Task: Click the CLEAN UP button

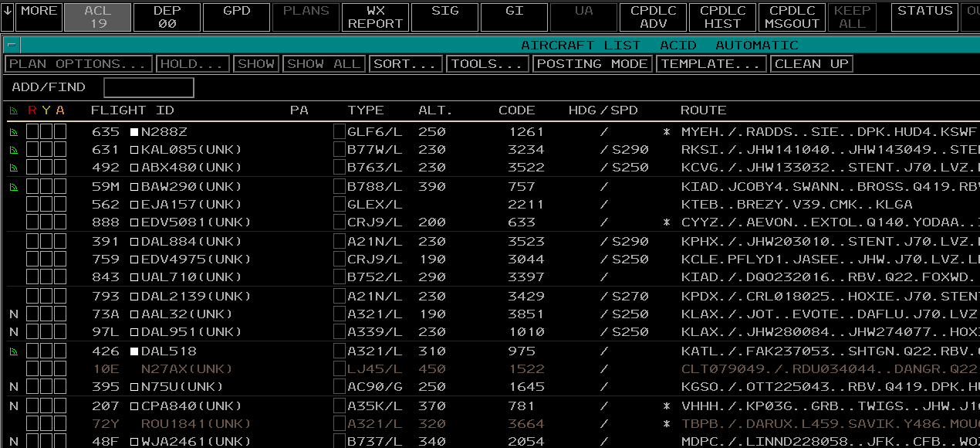Action: pyautogui.click(x=811, y=64)
